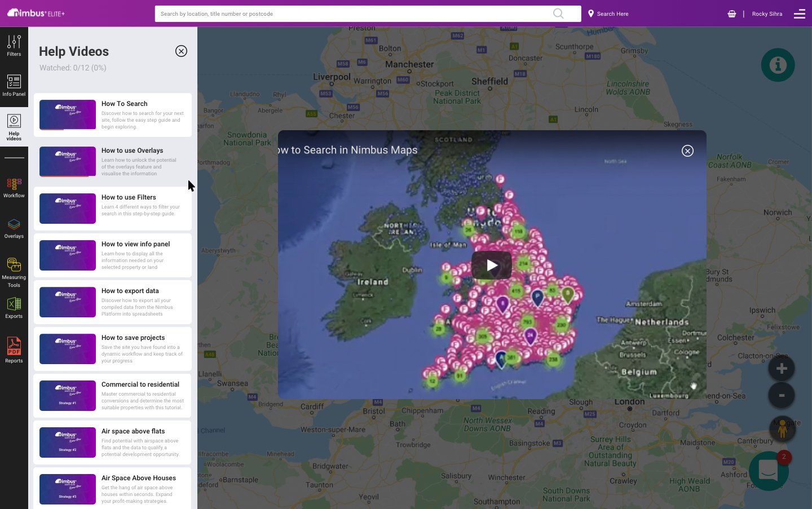This screenshot has width=812, height=509.
Task: Open the chat support widget
Action: pos(769,470)
